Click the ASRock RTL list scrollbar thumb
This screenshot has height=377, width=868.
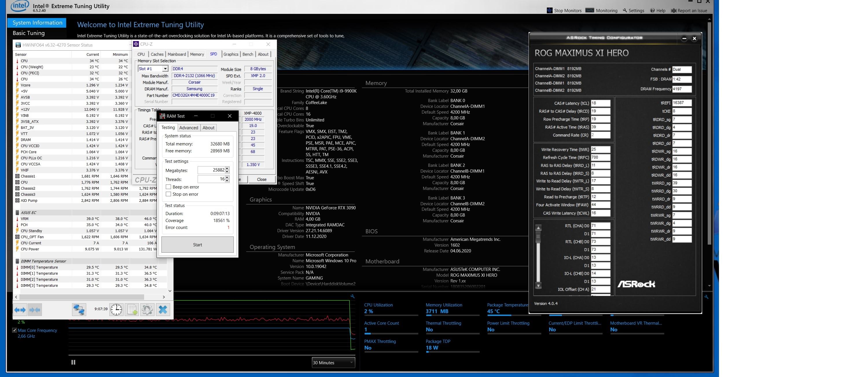coord(538,237)
